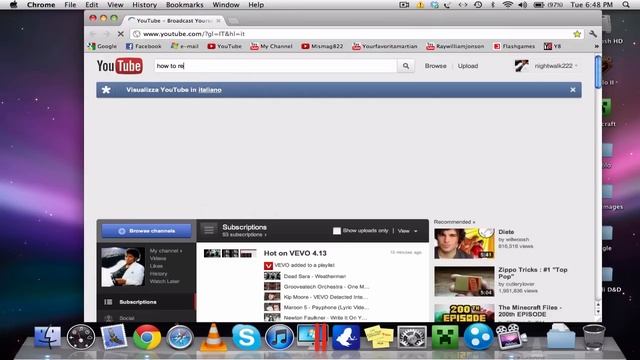Open VLC cone icon in dock
640x360 pixels.
213,337
